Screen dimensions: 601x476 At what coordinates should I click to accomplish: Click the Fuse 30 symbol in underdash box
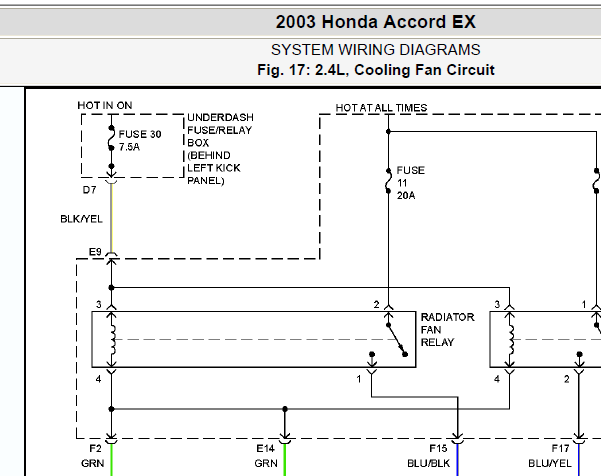[111, 138]
